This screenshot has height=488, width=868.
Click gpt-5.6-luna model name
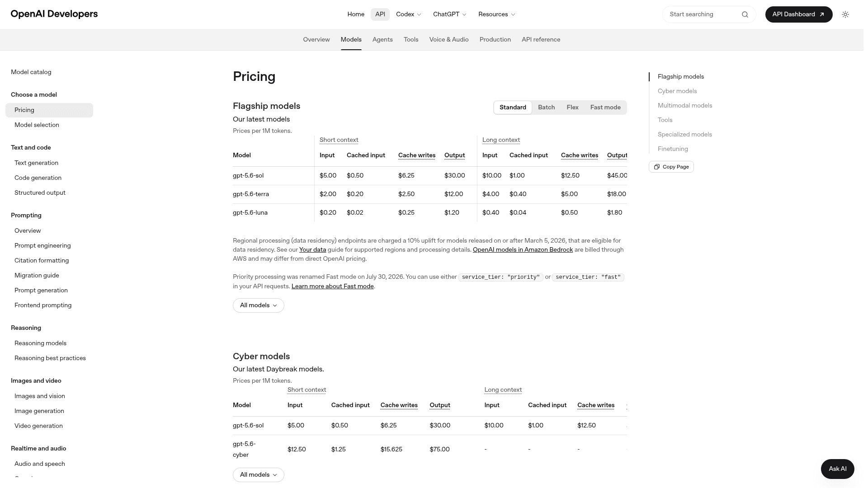click(250, 213)
